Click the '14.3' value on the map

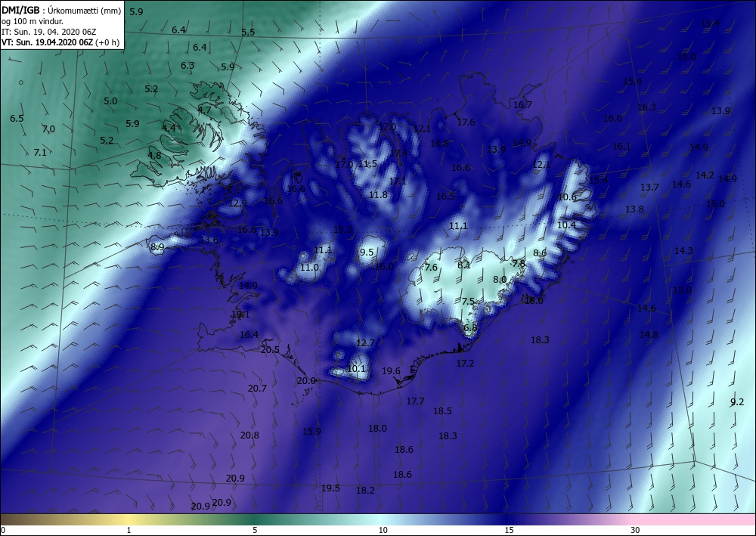click(x=683, y=251)
